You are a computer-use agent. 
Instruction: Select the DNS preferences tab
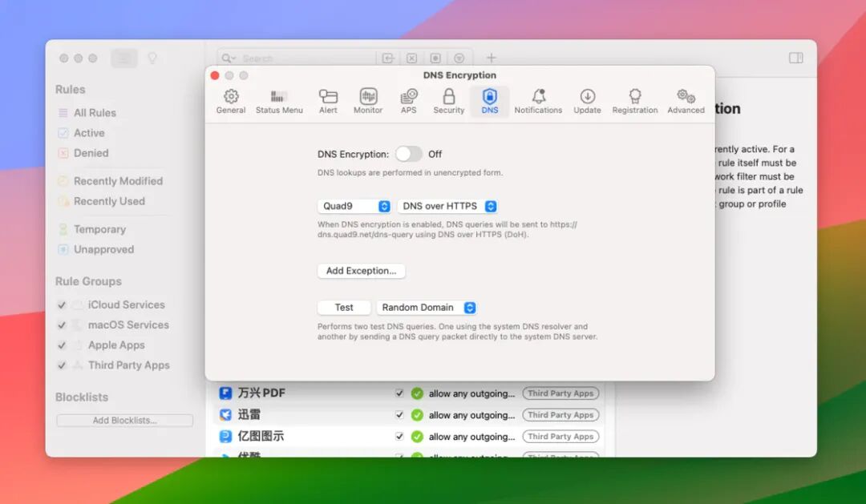[489, 101]
